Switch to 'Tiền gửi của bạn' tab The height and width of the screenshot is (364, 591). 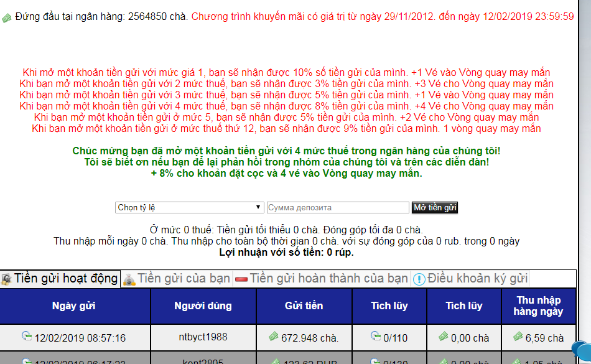pos(177,279)
